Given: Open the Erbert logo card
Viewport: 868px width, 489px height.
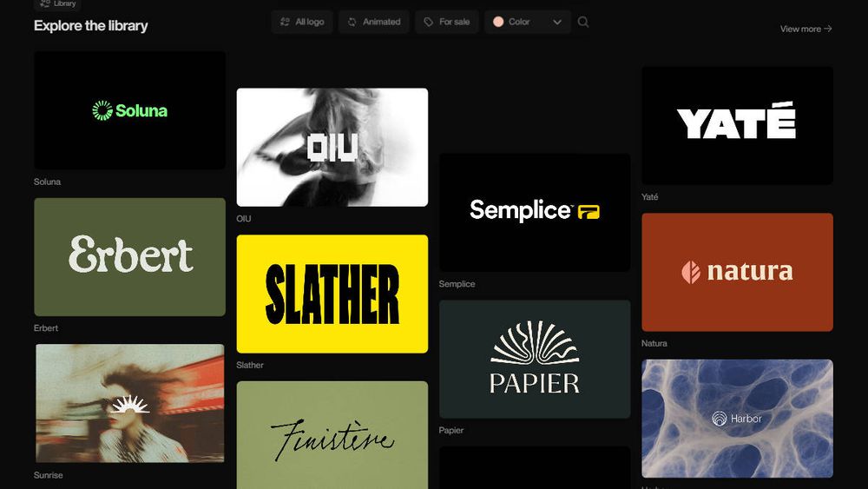Looking at the screenshot, I should (129, 257).
